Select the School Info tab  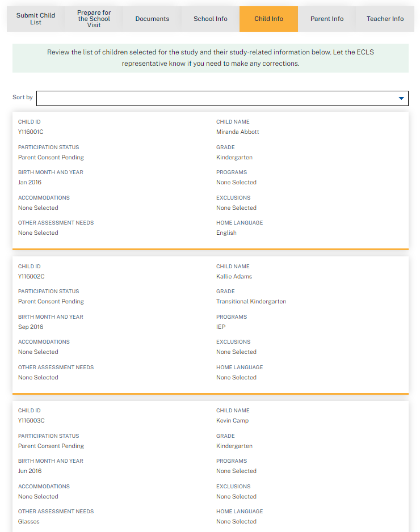211,19
